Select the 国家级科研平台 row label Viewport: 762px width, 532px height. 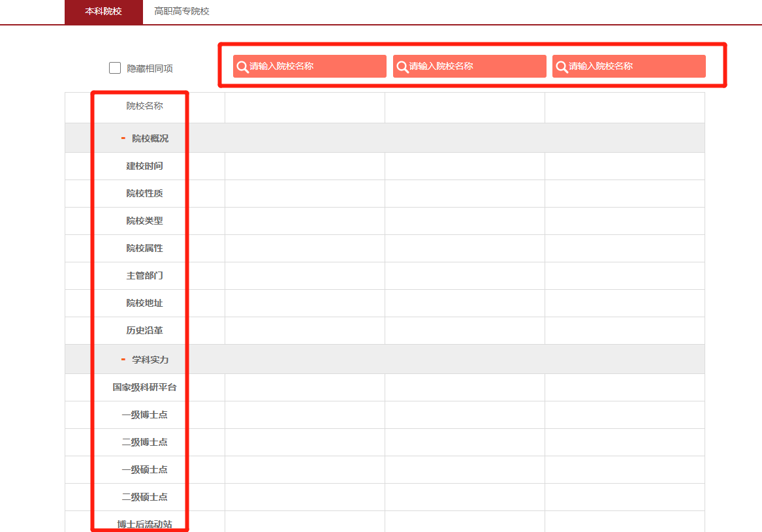point(144,388)
